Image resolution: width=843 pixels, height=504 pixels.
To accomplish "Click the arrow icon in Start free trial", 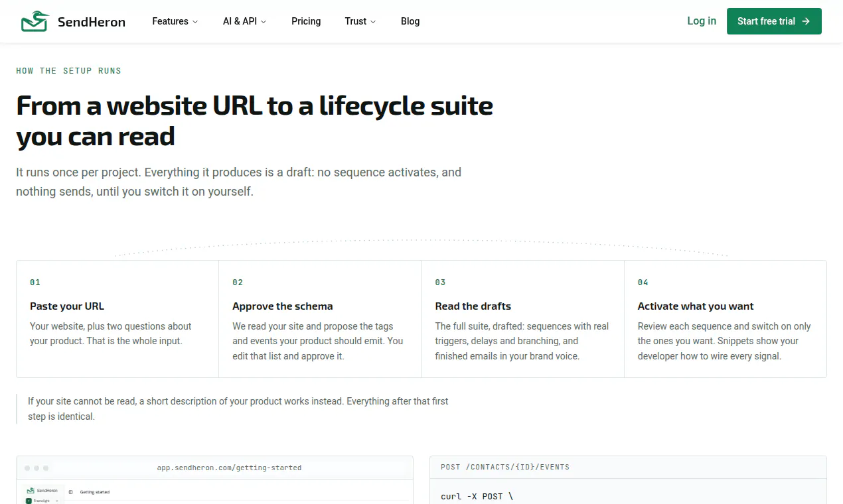I will pos(806,21).
